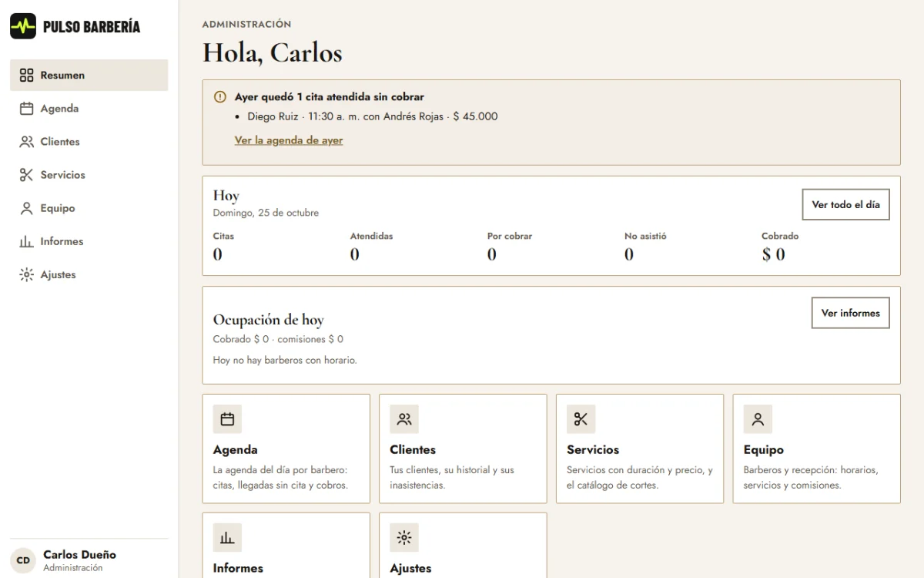Open the Servicios card title
Screen dimensions: 924x578
(x=593, y=449)
